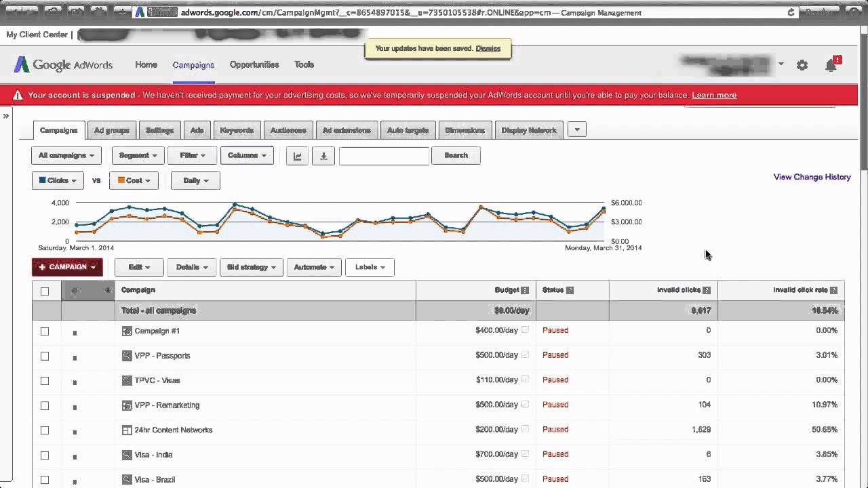Screen dimensions: 868x488
Task: Sort by the Invalid clicks column header
Action: click(679, 290)
